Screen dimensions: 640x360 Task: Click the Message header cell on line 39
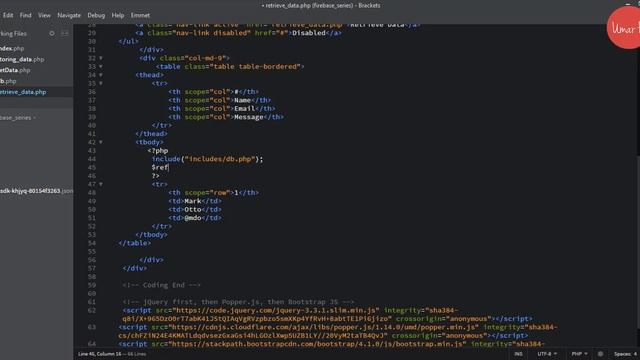pos(226,117)
